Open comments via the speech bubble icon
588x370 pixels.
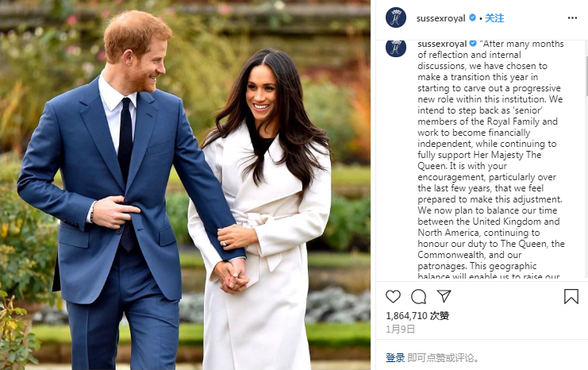418,296
